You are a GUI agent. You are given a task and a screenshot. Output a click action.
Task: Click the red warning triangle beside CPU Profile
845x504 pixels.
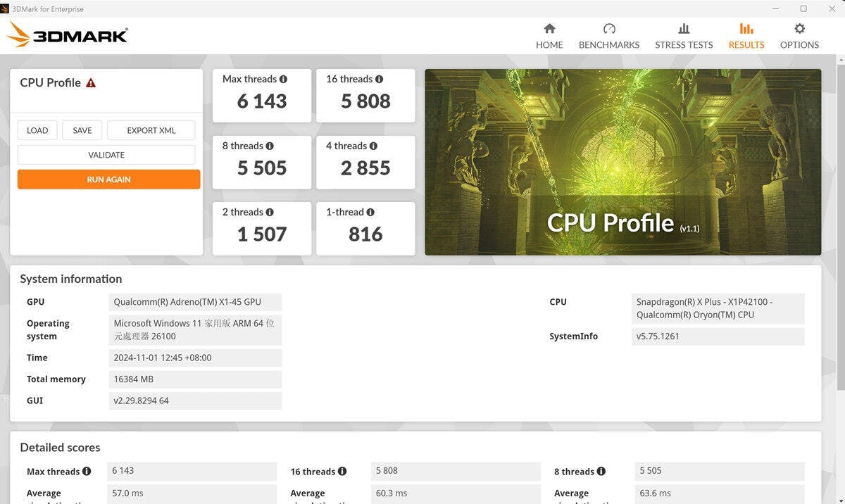pyautogui.click(x=91, y=82)
